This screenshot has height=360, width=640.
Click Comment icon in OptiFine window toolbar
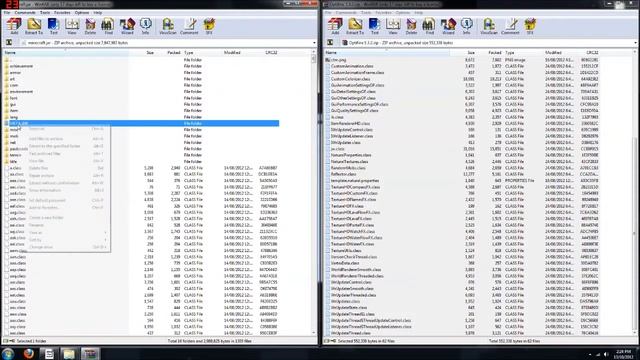510,26
